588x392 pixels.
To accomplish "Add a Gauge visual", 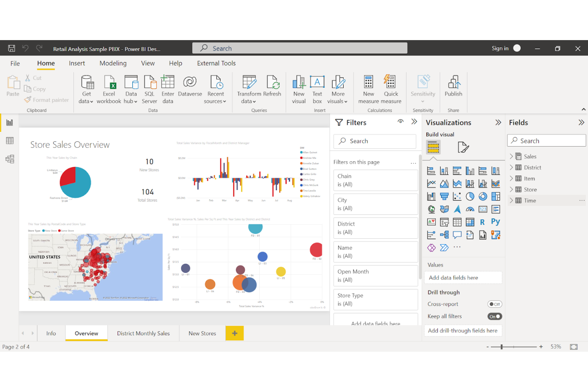I will pos(470,209).
